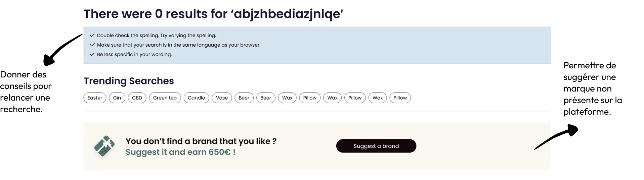The width and height of the screenshot is (644, 180).
Task: Select the first 'Wax' trending chip
Action: point(287,98)
